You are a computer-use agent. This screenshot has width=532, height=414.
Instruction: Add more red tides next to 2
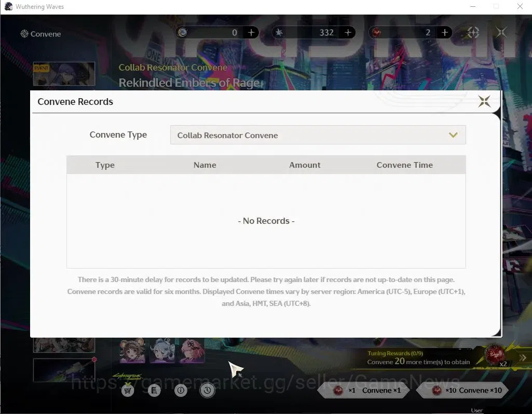[445, 33]
